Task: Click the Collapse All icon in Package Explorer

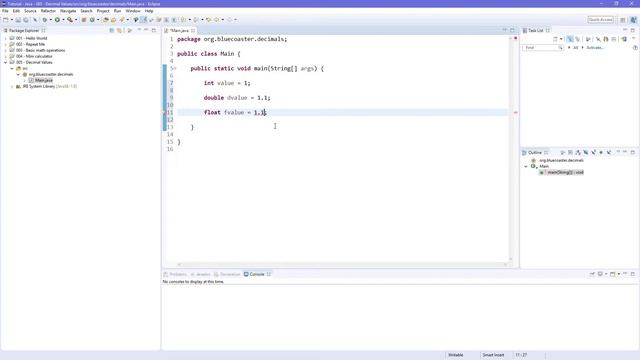Action: (112, 30)
